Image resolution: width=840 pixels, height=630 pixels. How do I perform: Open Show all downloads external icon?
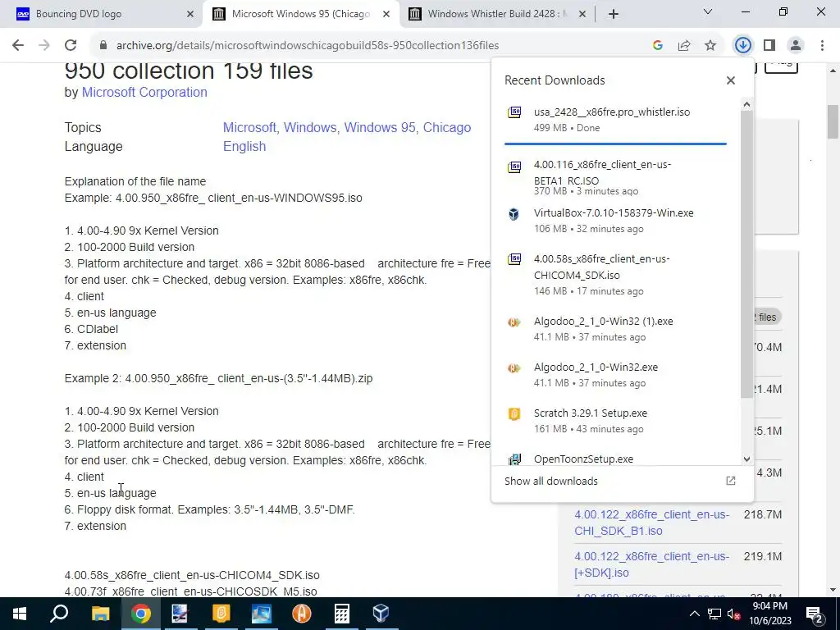pyautogui.click(x=731, y=481)
